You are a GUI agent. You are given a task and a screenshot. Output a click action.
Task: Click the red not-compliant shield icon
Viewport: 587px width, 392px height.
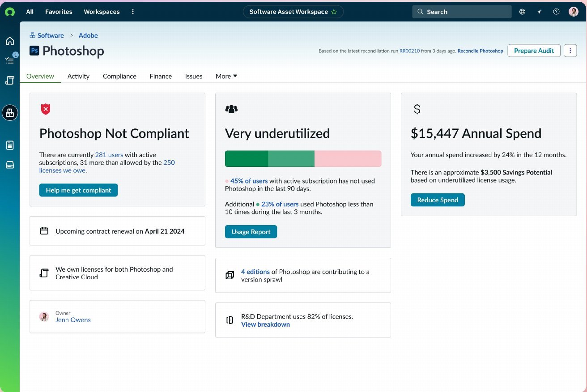click(46, 109)
